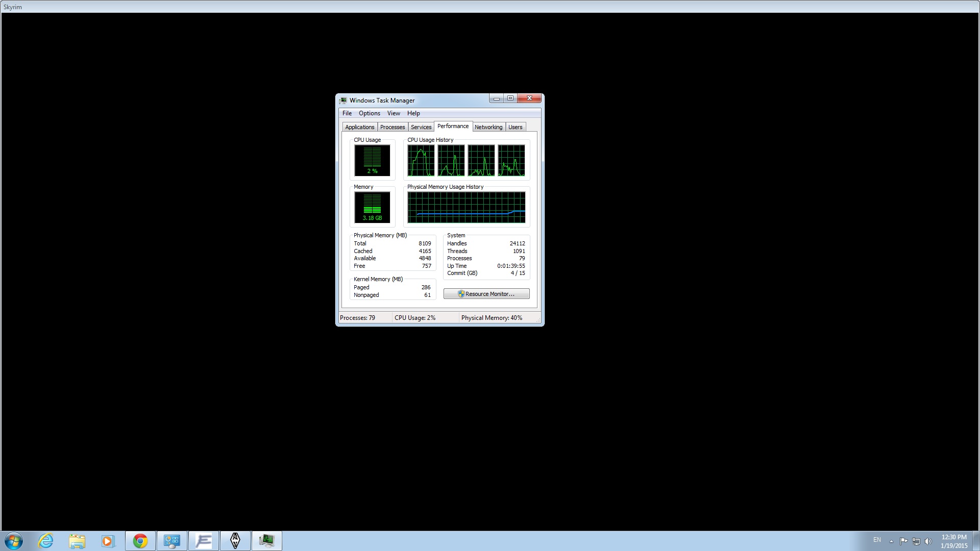Image resolution: width=980 pixels, height=551 pixels.
Task: Click the Task Manager taskbar button
Action: tap(267, 541)
